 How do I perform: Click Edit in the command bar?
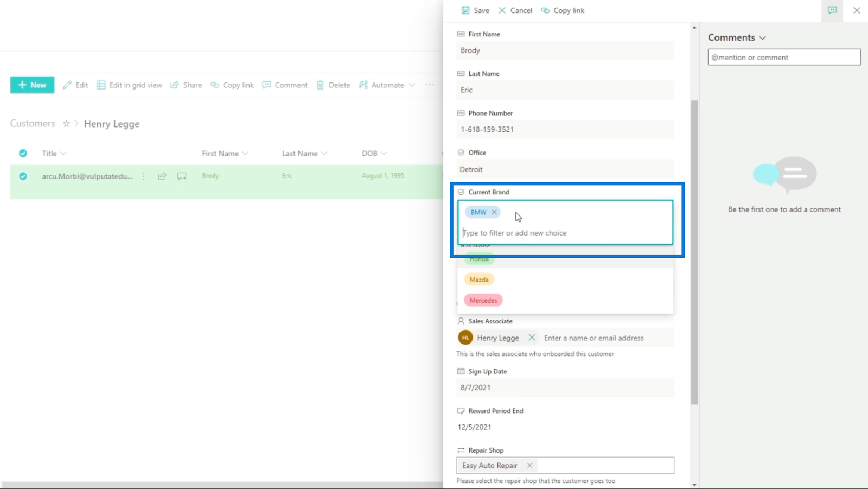pos(75,85)
